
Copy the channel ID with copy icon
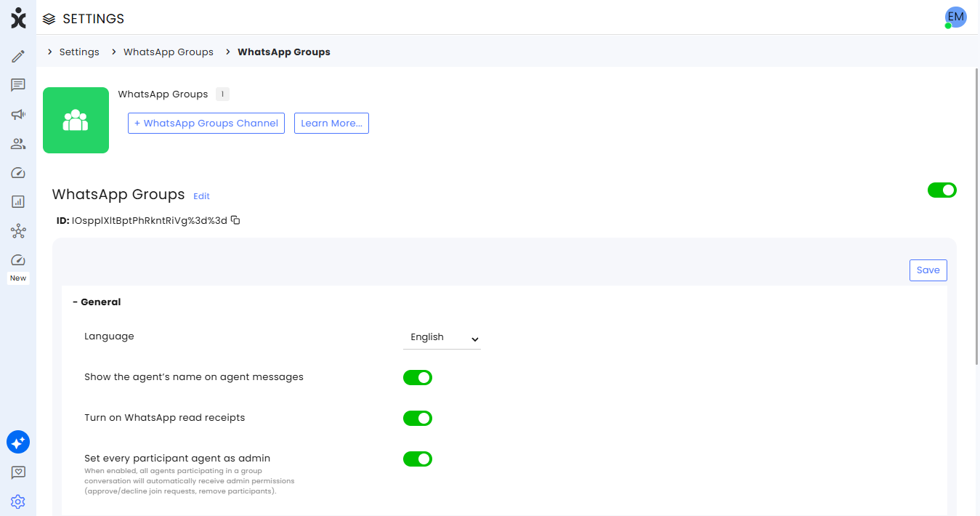point(235,219)
